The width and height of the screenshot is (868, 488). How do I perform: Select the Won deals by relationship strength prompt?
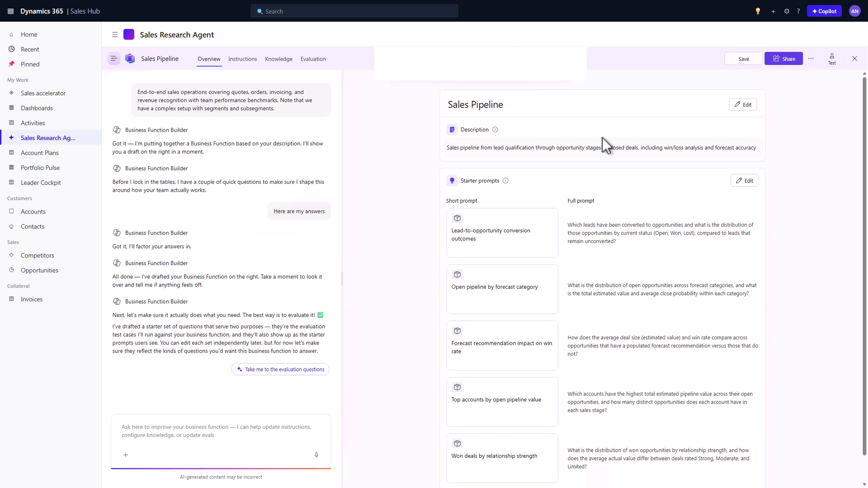tap(502, 458)
